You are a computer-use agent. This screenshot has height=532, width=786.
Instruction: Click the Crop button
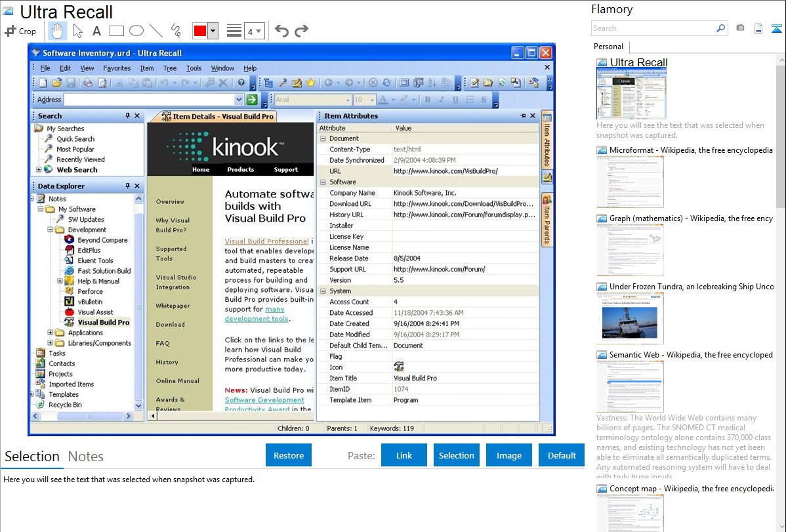click(20, 31)
